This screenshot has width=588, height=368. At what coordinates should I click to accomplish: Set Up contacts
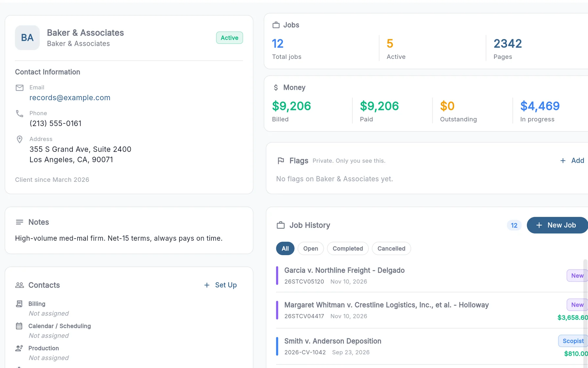tap(220, 285)
